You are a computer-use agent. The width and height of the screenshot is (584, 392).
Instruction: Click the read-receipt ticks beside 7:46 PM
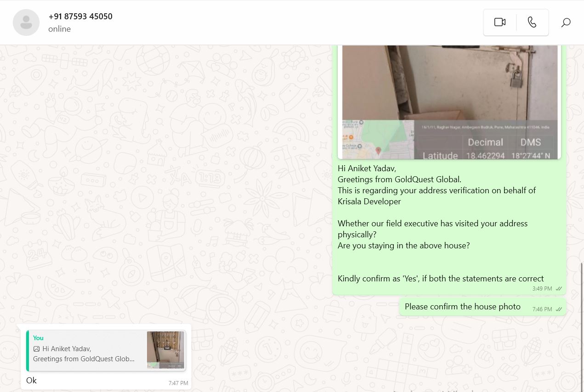coord(559,309)
